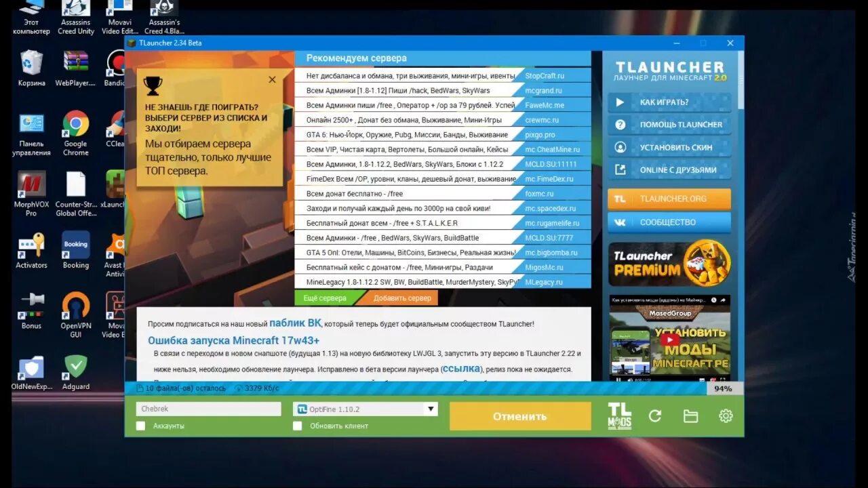Close the trophy tip popup
This screenshot has height=488, width=868.
[272, 79]
